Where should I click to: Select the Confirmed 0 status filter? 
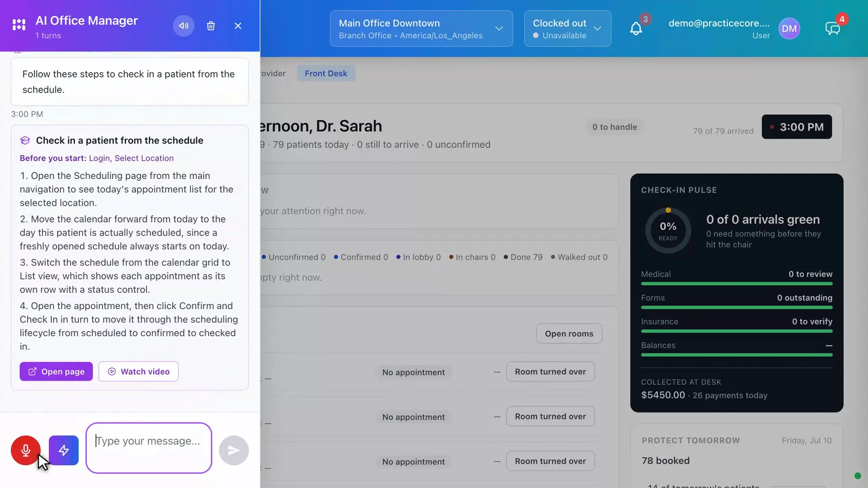click(x=361, y=257)
